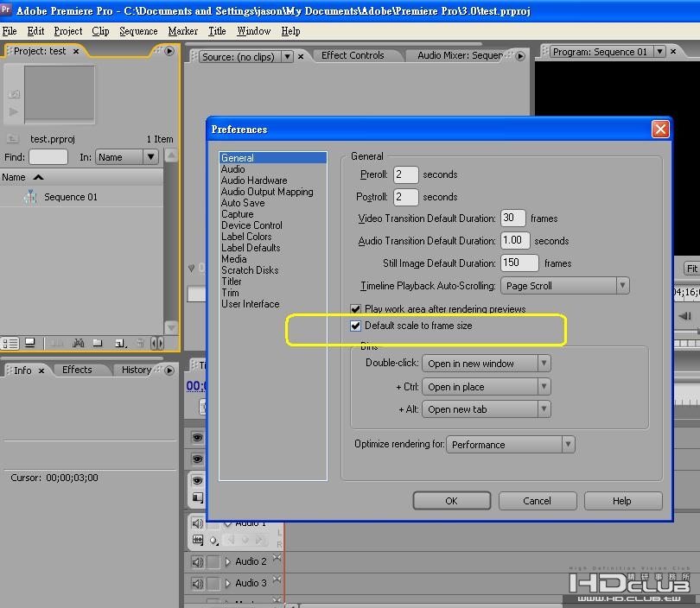This screenshot has width=700, height=608.
Task: Close the Preferences dialog with red X
Action: [660, 130]
